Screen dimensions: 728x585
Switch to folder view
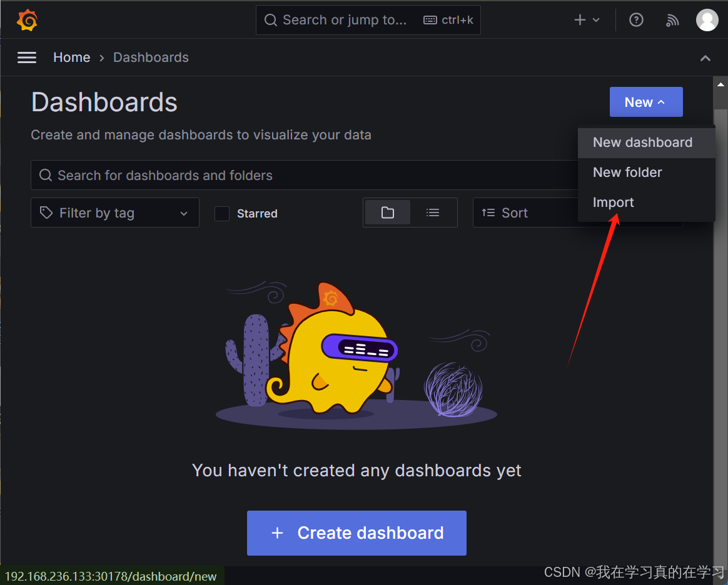(x=388, y=212)
